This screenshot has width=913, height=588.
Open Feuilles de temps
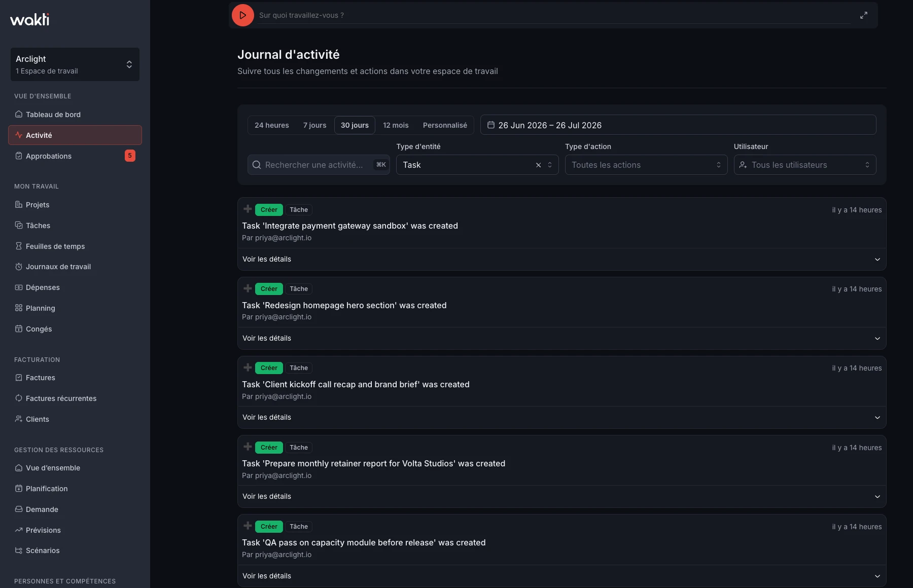[75, 246]
